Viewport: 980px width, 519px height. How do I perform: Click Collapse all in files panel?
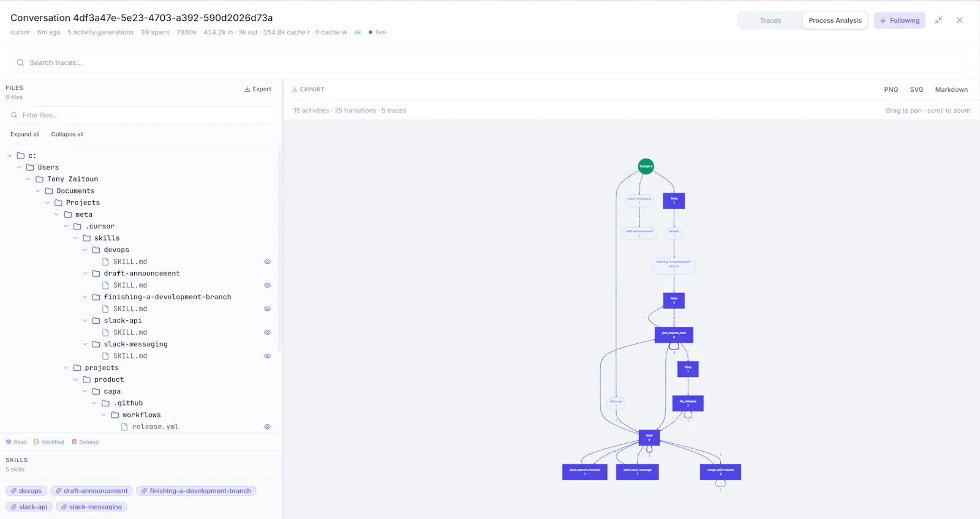tap(67, 134)
